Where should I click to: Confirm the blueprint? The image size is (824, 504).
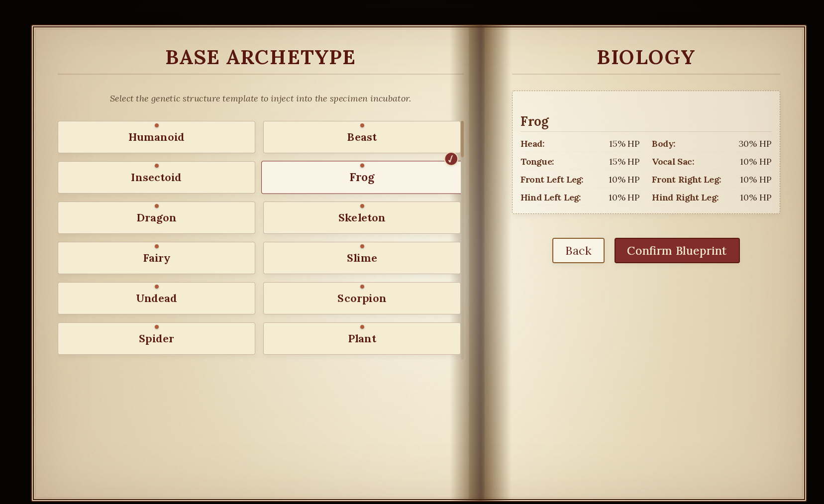pos(677,250)
